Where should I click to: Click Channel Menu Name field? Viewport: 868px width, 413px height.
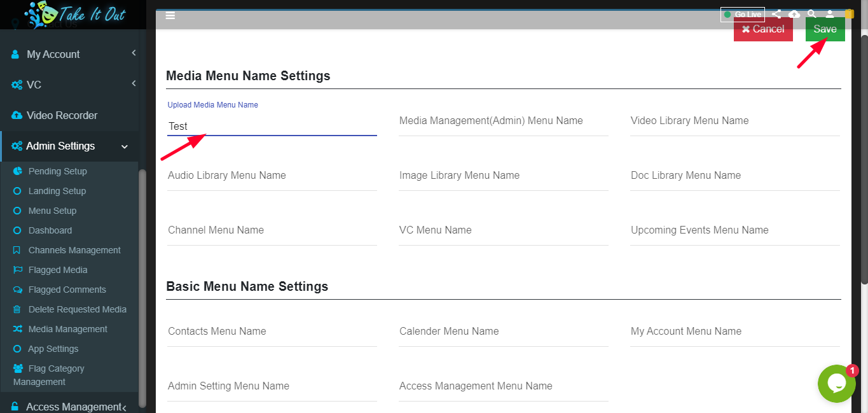[x=272, y=230]
